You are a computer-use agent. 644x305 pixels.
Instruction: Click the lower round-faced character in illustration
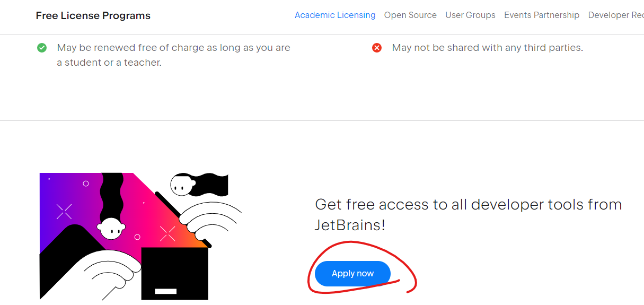pyautogui.click(x=111, y=228)
